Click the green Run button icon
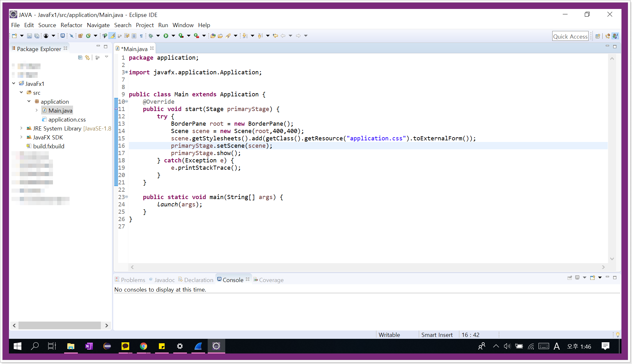The width and height of the screenshot is (632, 364). click(166, 36)
